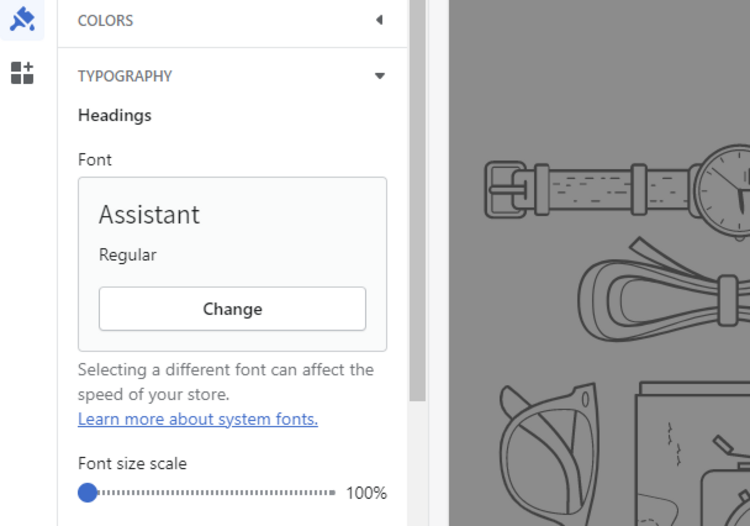750x526 pixels.
Task: Open theme settings paintbrush icon
Action: 22,19
